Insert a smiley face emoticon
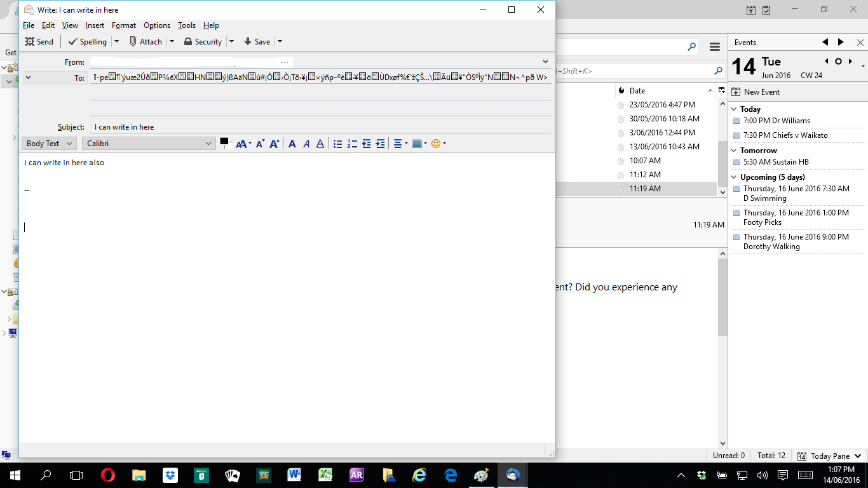This screenshot has width=868, height=488. [x=436, y=144]
